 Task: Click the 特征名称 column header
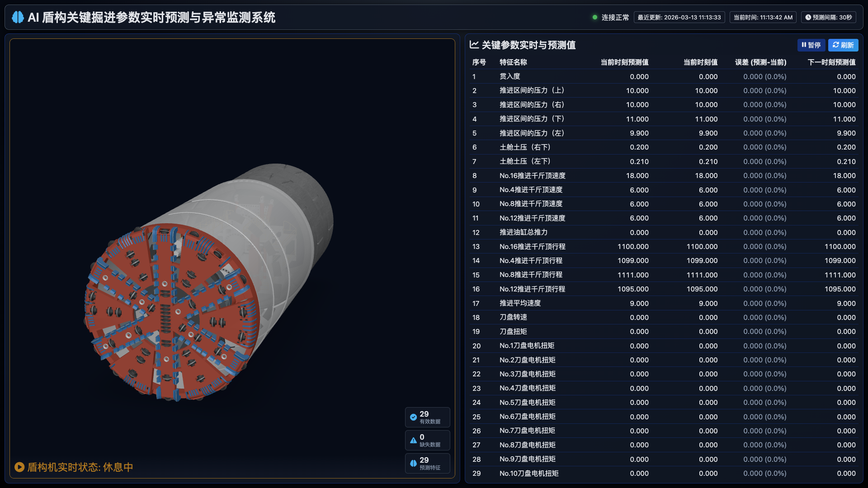(513, 62)
